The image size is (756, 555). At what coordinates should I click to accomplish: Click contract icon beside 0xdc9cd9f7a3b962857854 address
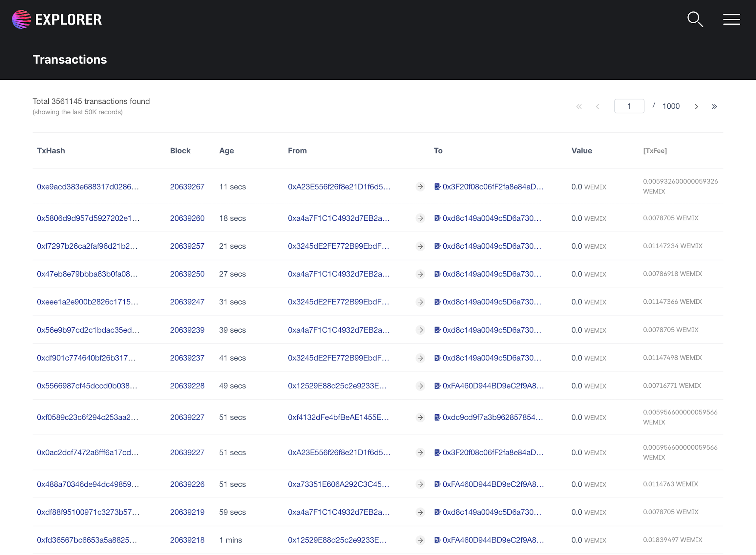coord(437,417)
